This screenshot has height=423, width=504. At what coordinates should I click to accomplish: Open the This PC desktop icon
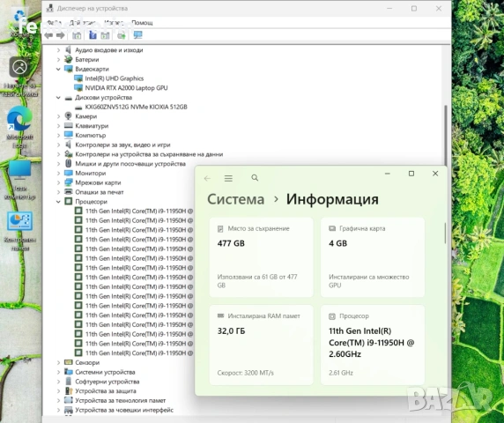pos(20,180)
